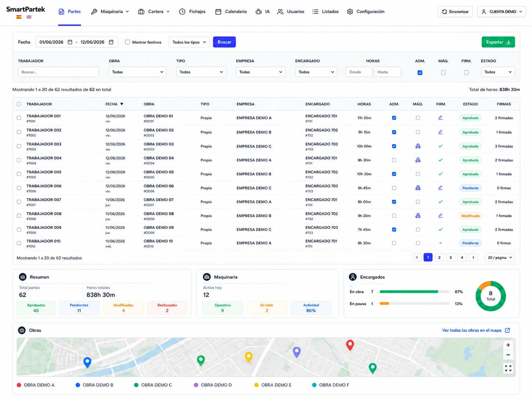This screenshot has width=532, height=399.
Task: Enable Mostrar festivos checkbox
Action: pos(127,42)
